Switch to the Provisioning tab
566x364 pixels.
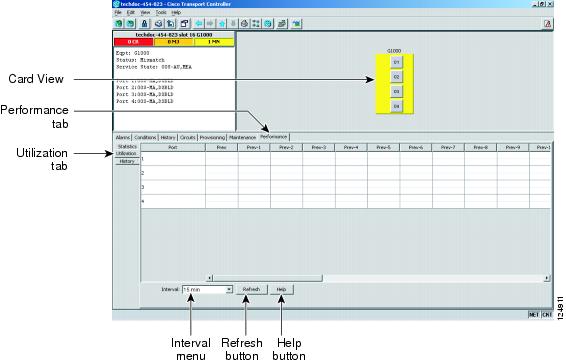point(212,138)
